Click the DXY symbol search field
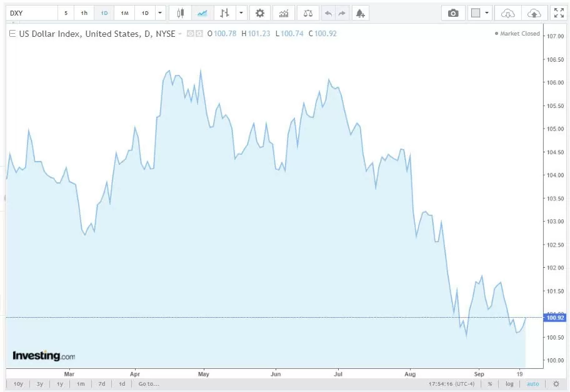Screen dimensions: 570x392 pos(31,13)
